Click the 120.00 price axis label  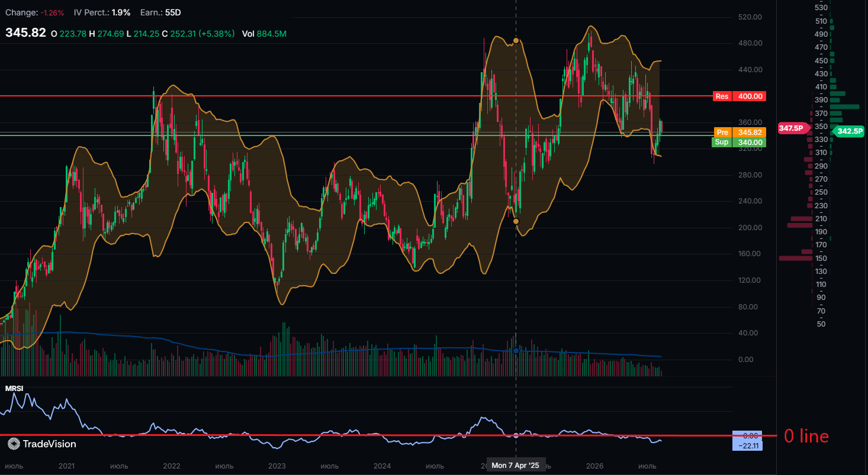click(x=749, y=280)
